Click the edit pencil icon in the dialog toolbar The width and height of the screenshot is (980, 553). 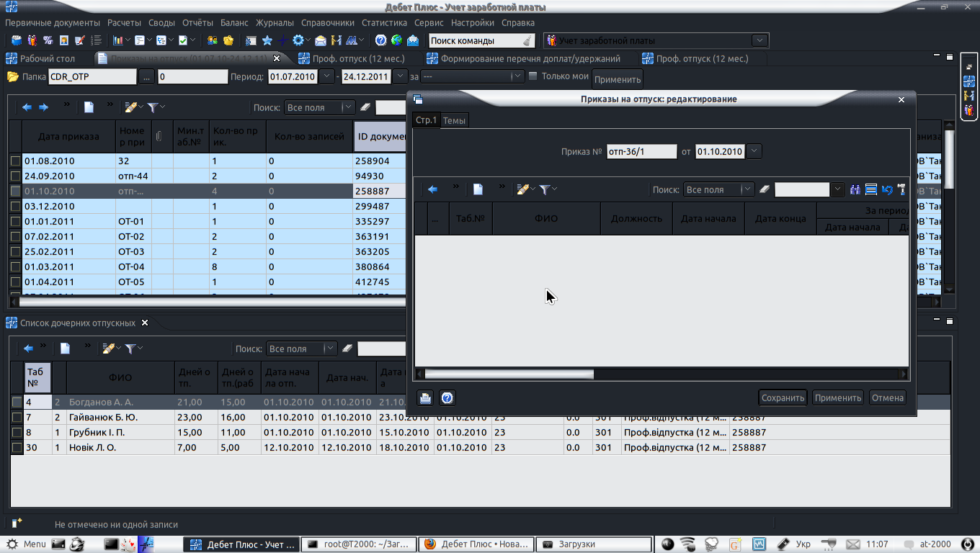tap(522, 189)
